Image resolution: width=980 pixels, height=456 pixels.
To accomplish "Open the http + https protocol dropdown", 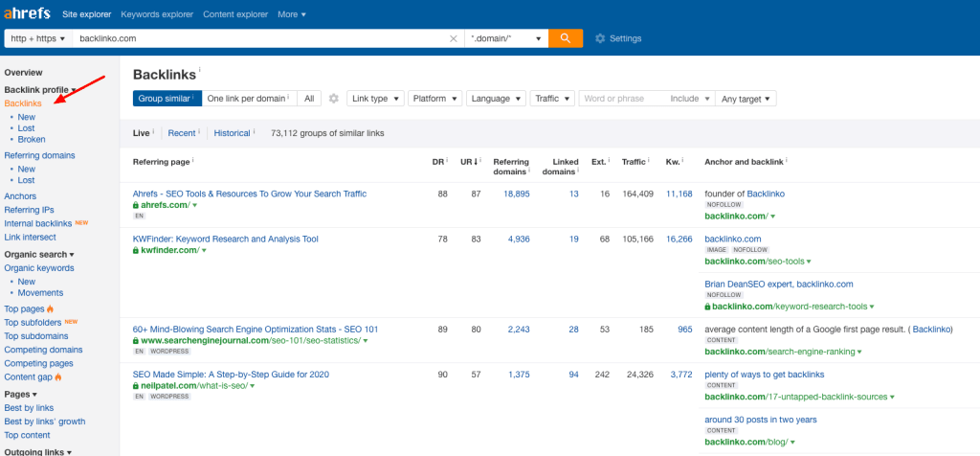I will pos(38,38).
